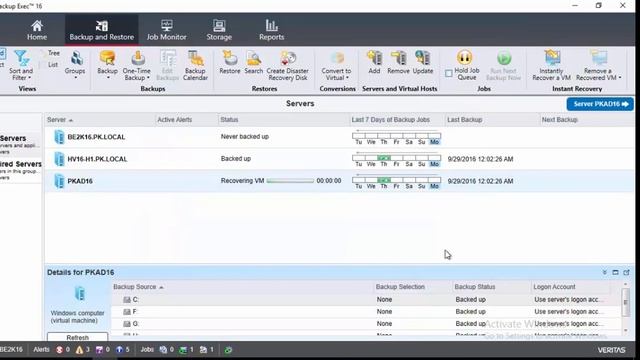Screen dimensions: 640x360
Task: Click the status bar refresh icon
Action: [x=228, y=350]
